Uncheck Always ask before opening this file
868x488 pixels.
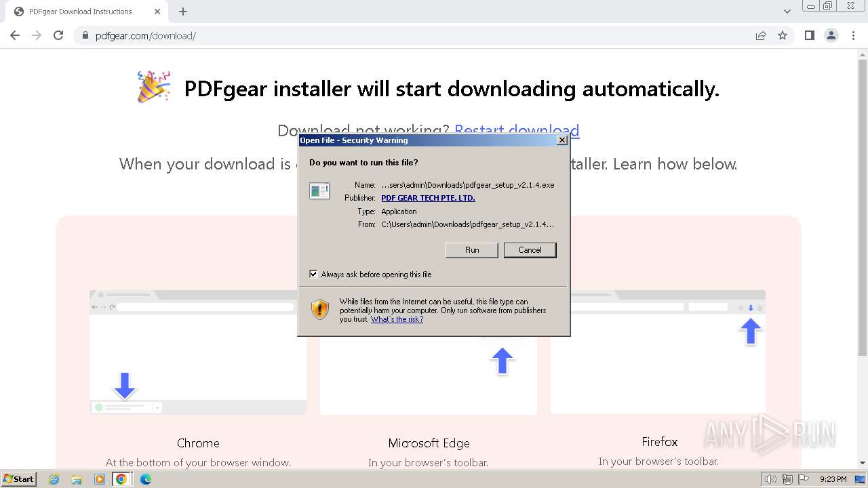pos(313,274)
